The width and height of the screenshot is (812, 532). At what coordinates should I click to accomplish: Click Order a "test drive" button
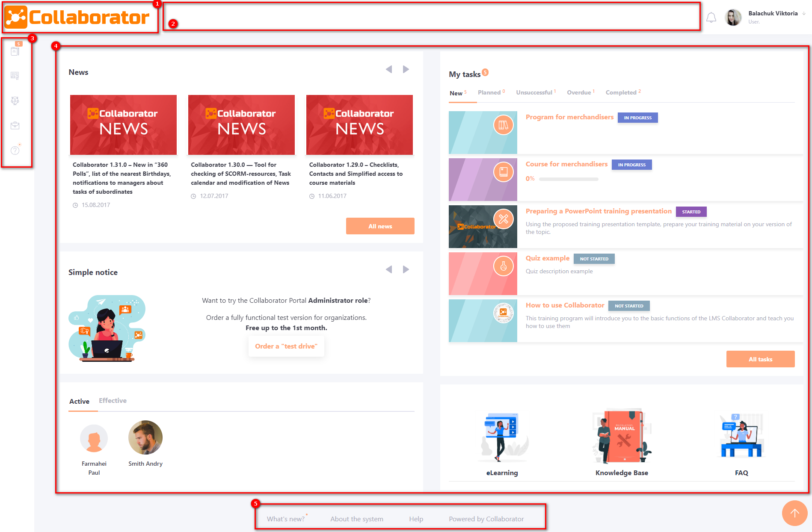coord(286,346)
